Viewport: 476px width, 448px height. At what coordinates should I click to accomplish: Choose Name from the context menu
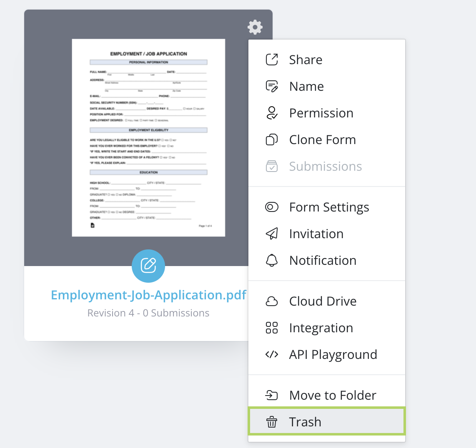pos(306,86)
